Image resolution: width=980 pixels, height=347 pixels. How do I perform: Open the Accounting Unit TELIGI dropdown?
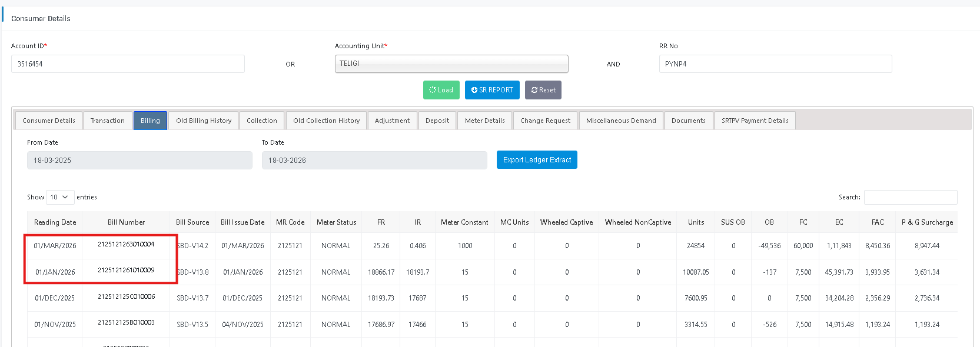click(451, 64)
